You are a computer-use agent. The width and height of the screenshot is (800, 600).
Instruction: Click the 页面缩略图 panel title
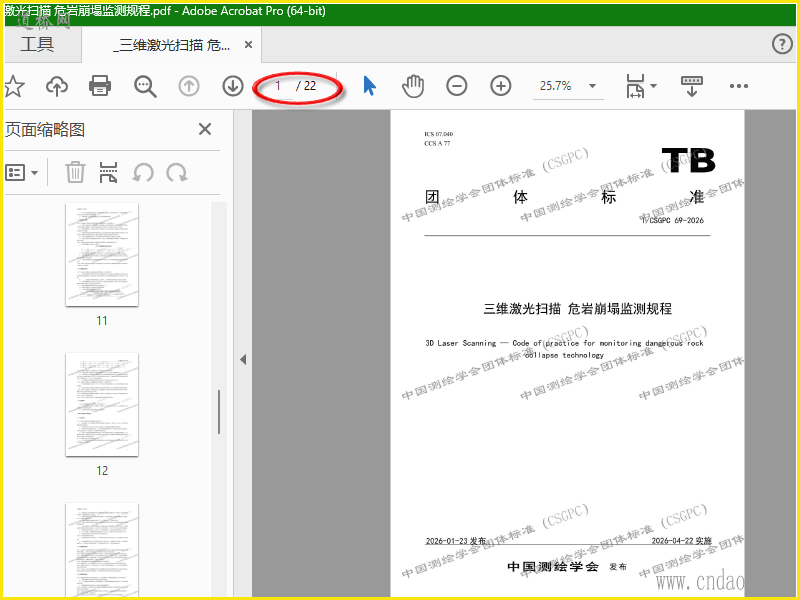click(45, 130)
